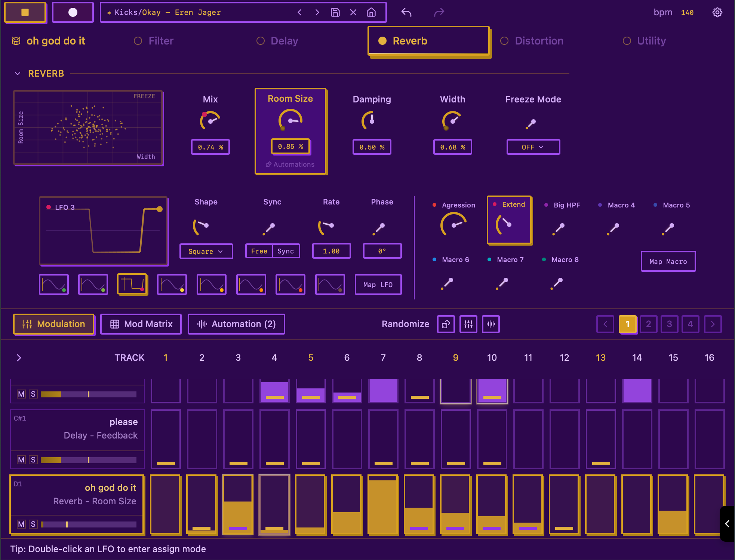Click the save preset floppy icon
Screen dimensions: 735x560
(335, 12)
